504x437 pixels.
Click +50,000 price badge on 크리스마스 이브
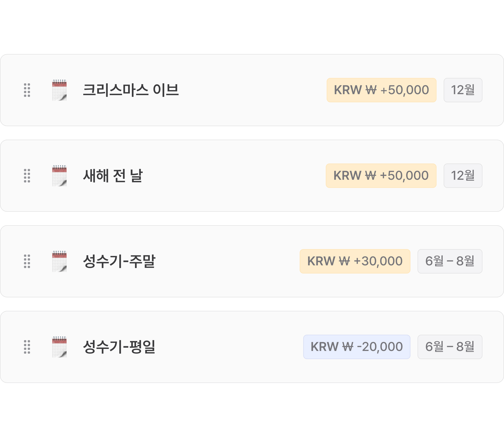(x=381, y=90)
